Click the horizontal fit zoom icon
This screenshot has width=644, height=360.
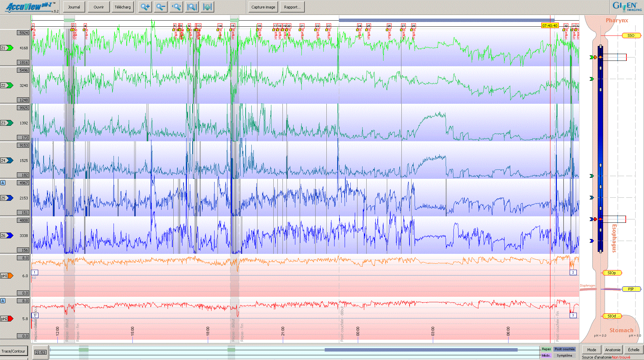176,7
